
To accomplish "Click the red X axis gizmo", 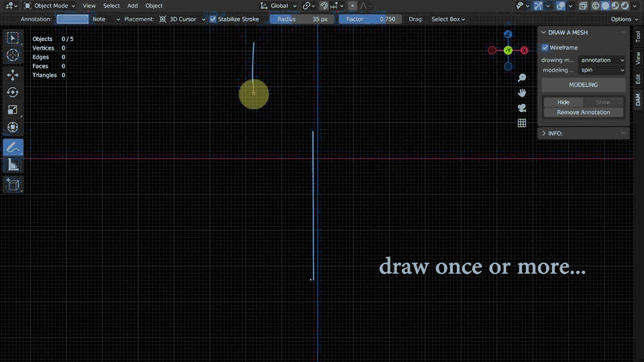I will tap(524, 50).
